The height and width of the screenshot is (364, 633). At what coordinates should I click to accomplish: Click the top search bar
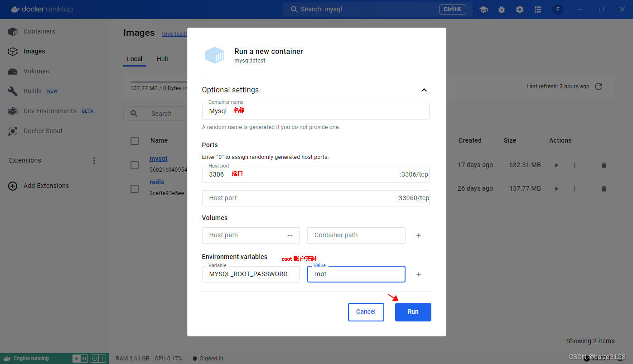[x=377, y=10]
